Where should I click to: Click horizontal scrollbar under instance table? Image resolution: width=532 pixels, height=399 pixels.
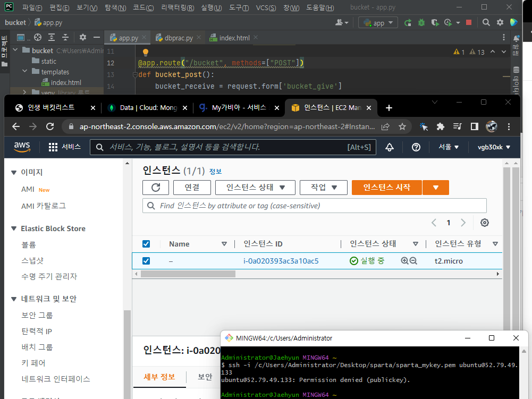click(188, 274)
